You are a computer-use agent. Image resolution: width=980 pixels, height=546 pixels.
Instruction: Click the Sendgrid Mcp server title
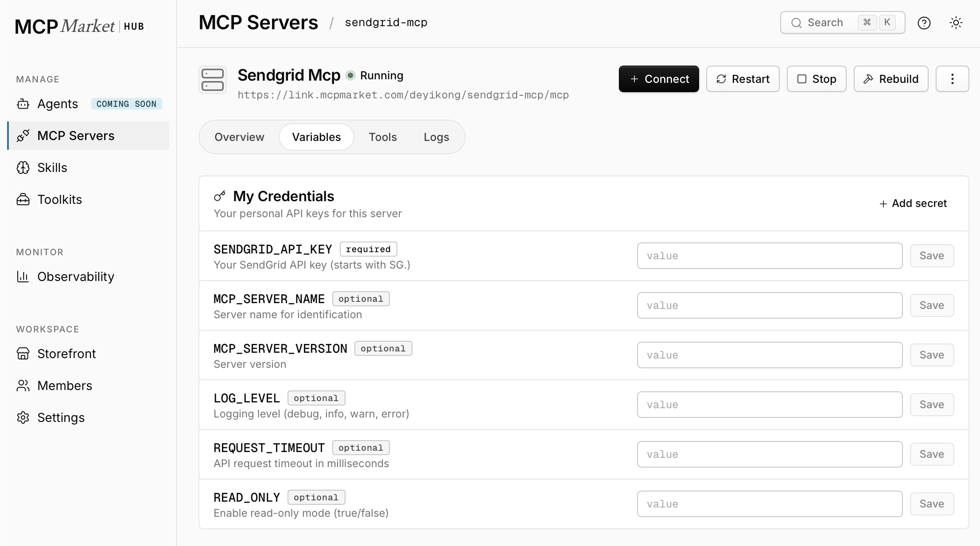click(289, 75)
